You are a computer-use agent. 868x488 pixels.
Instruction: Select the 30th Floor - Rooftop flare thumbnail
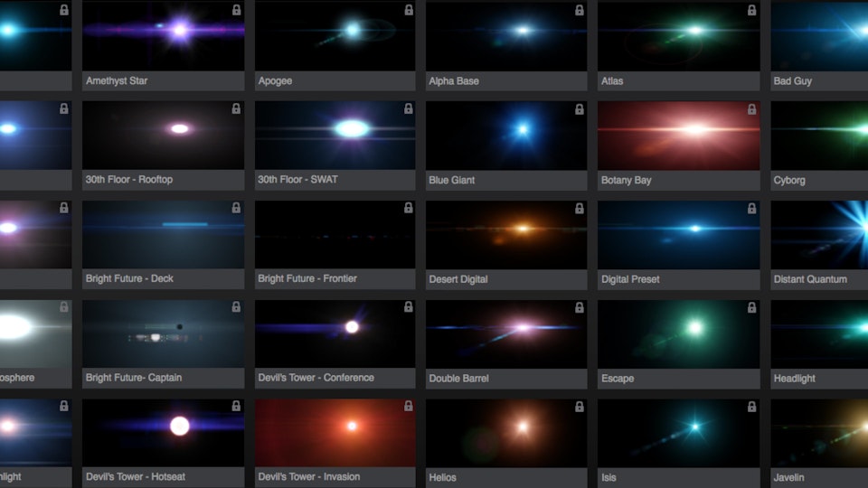163,135
